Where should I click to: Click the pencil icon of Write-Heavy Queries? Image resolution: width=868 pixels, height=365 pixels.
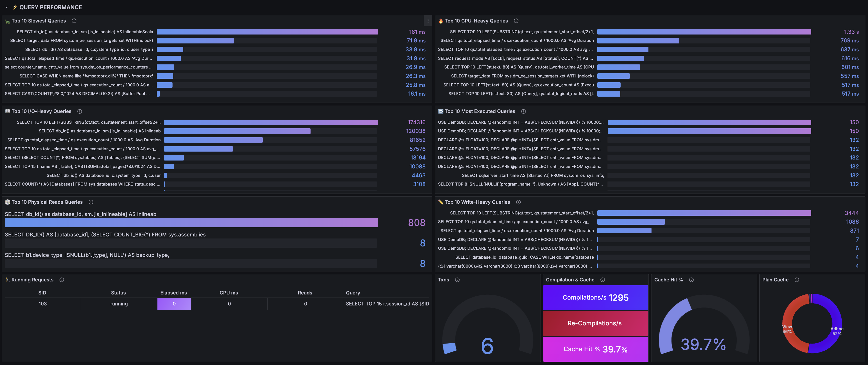point(441,202)
